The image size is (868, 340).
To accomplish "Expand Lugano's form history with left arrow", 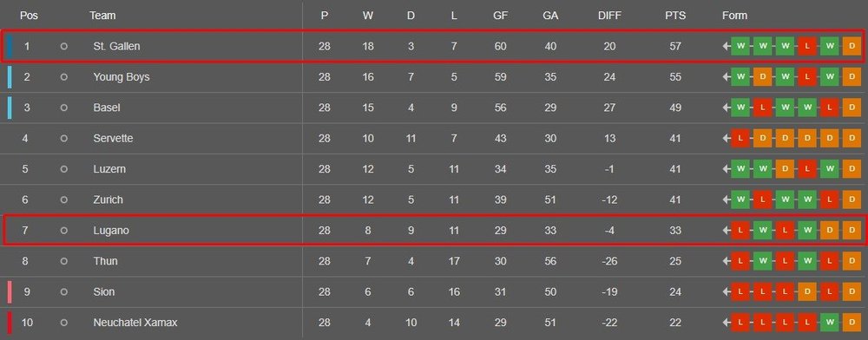I will [727, 231].
